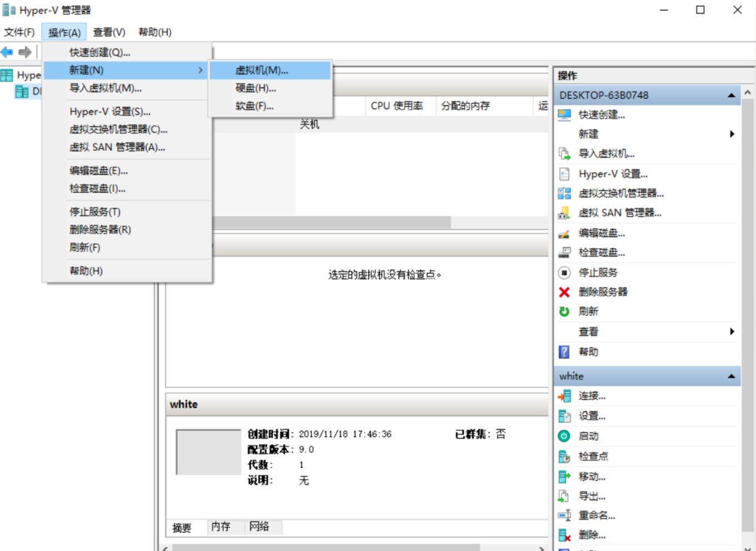Click the 停止服务 stop icon
Image resolution: width=756 pixels, height=551 pixels.
pos(564,273)
